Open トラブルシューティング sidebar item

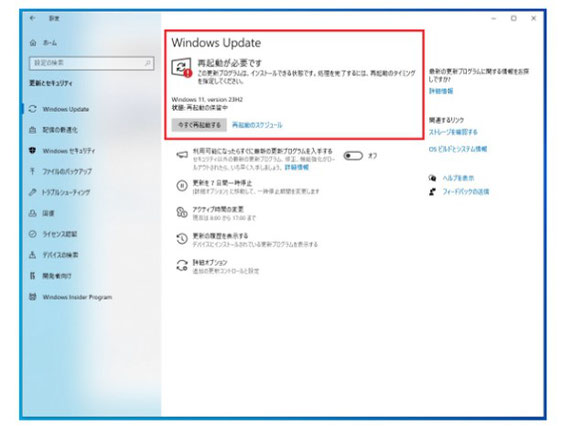[x=66, y=192]
